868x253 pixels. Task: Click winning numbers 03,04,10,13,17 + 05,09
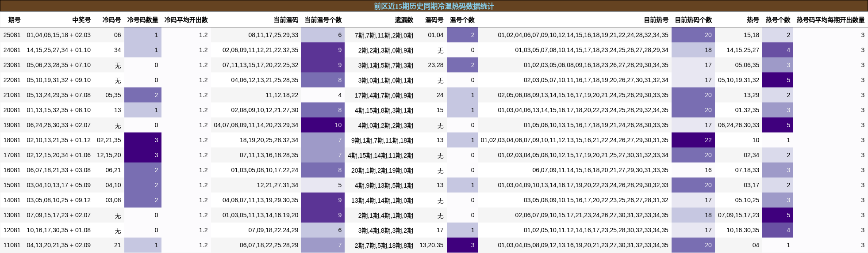point(59,185)
